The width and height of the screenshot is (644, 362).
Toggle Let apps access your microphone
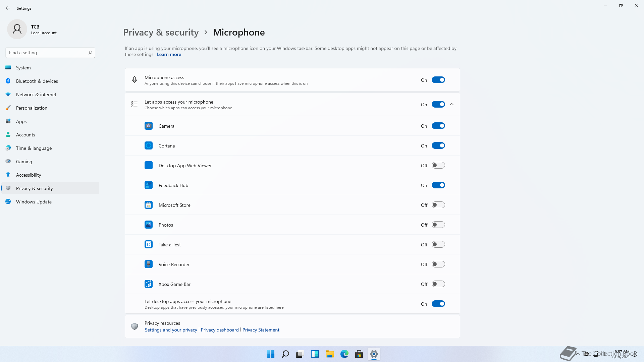[x=438, y=104]
